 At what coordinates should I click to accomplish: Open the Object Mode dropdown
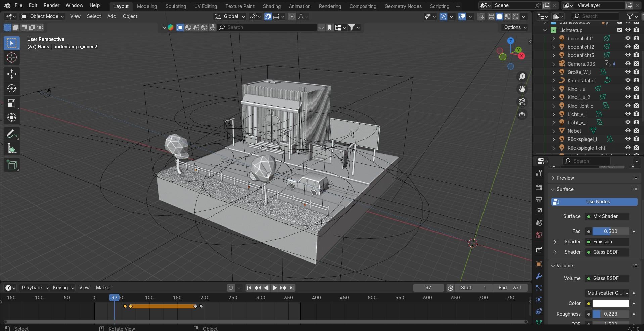[x=42, y=16]
